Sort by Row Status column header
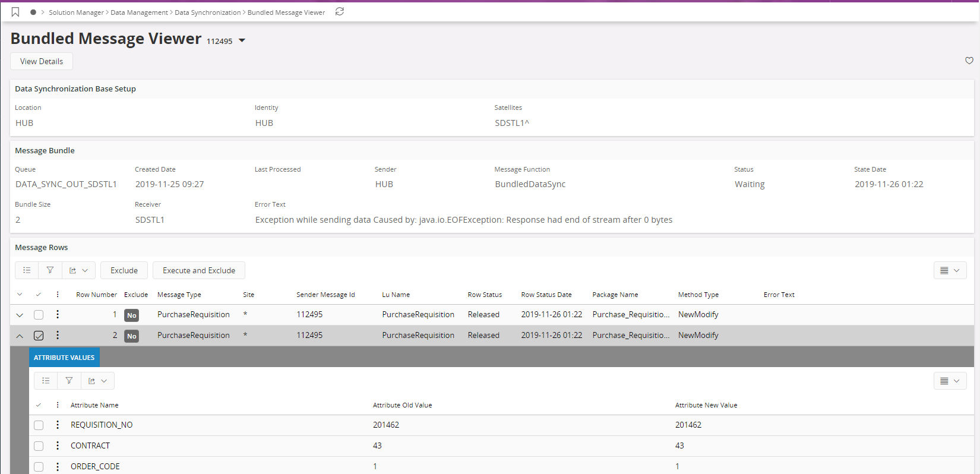This screenshot has width=980, height=474. (x=485, y=295)
